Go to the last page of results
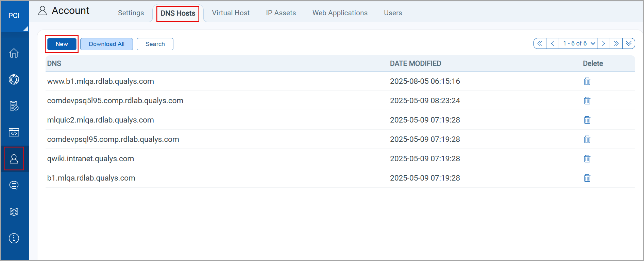644x261 pixels. (x=616, y=43)
